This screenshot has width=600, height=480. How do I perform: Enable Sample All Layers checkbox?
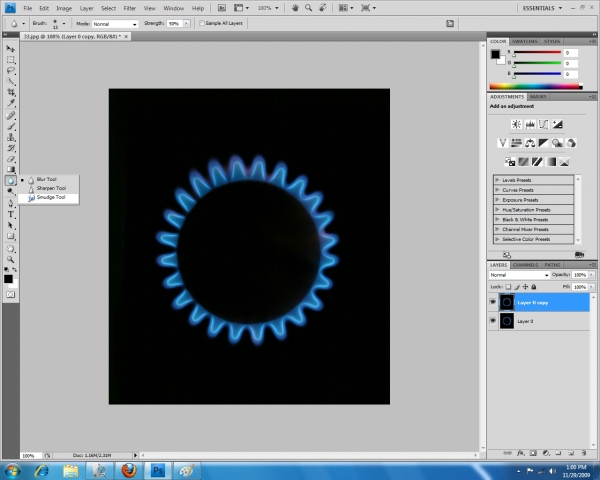click(202, 23)
